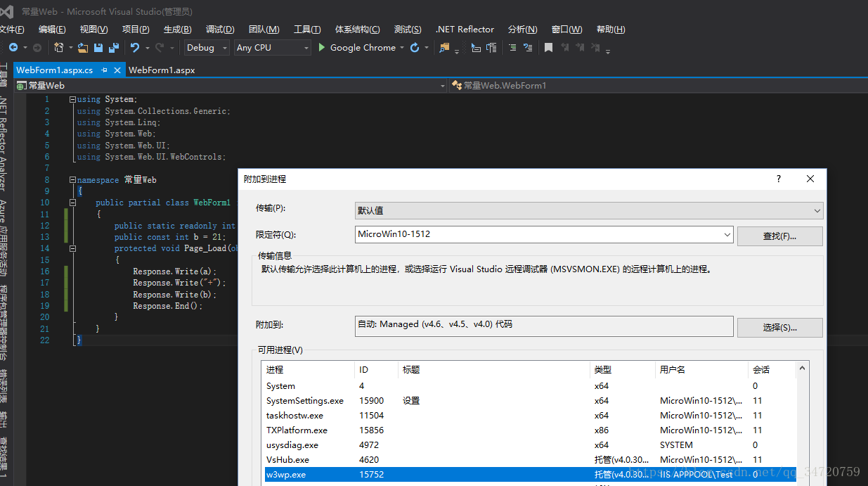Screen dimensions: 868x486
Task: Click the 选择(S)... button
Action: tap(780, 327)
